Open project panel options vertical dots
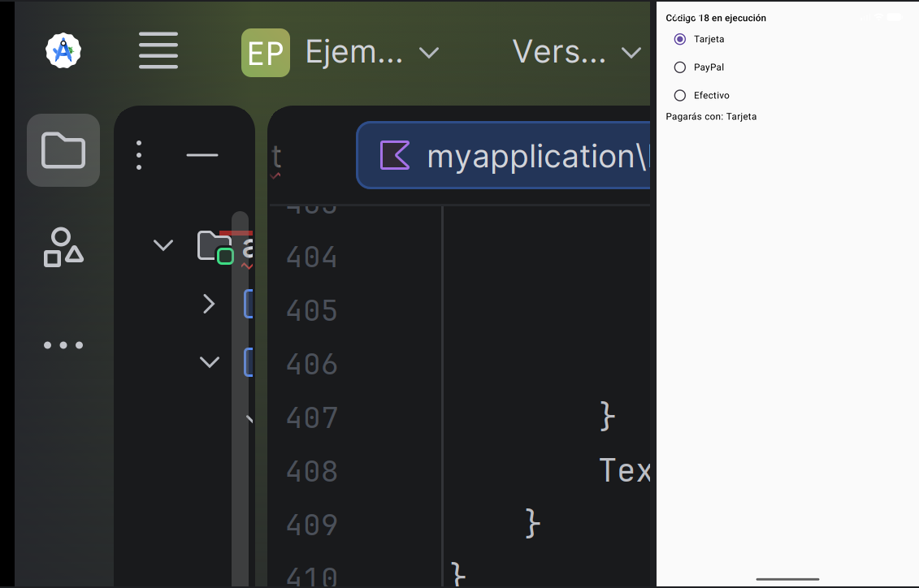 [x=139, y=155]
